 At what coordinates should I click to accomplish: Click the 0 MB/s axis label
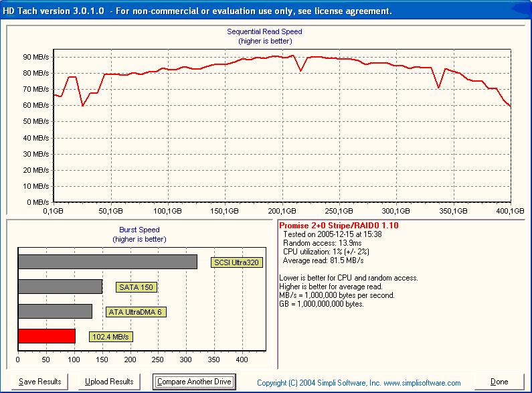[x=38, y=202]
